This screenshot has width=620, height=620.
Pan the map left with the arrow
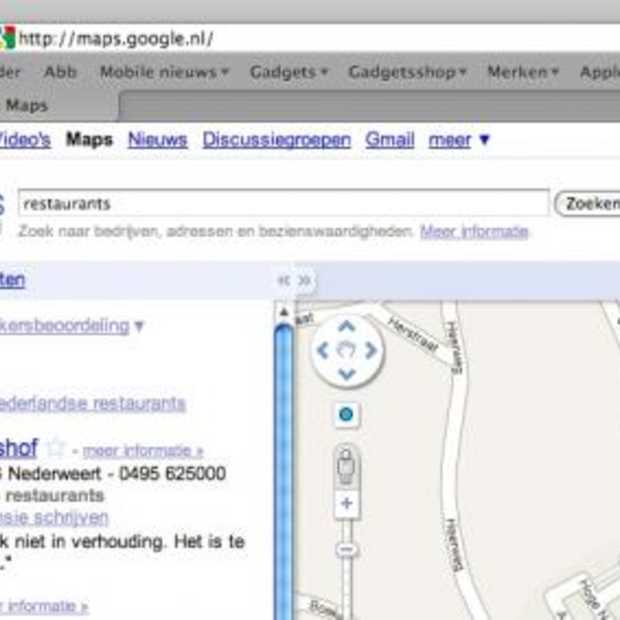tap(323, 350)
